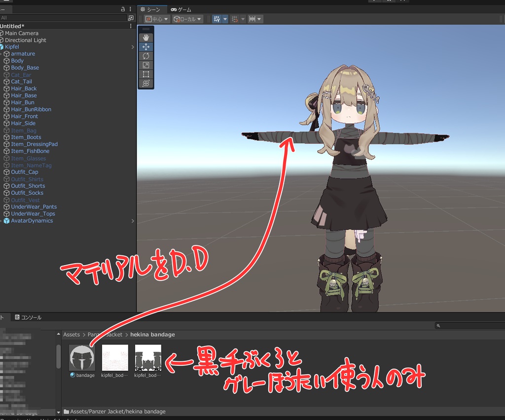Viewport: 505px width, 420px height.
Task: Open the コンソール tab
Action: (28, 317)
